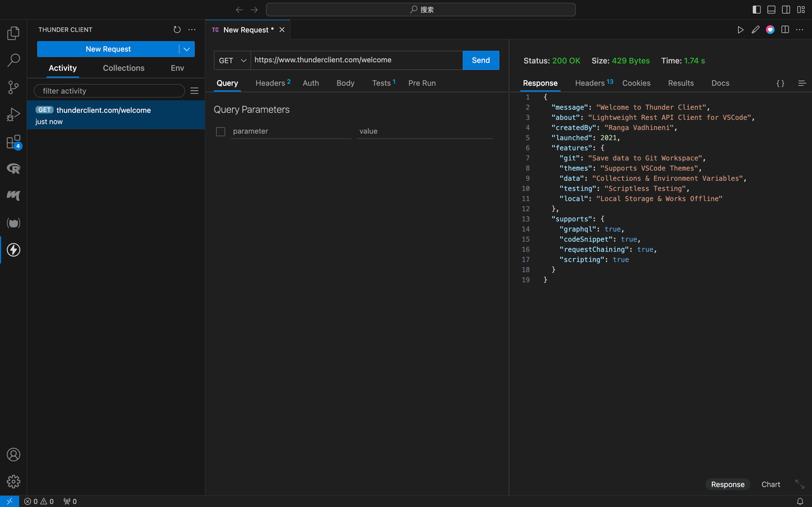Open the customize layout icon
Image resolution: width=812 pixels, height=507 pixels.
coord(801,10)
